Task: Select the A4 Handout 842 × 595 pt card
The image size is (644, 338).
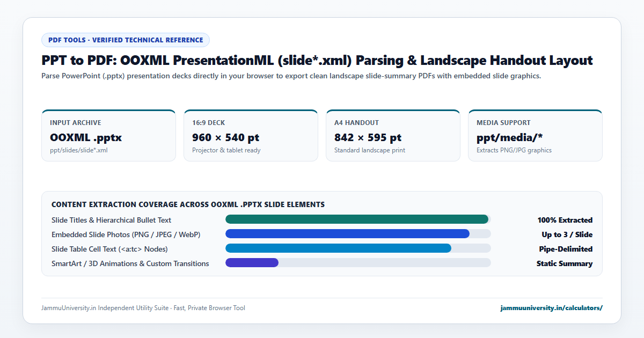Action: coord(393,135)
